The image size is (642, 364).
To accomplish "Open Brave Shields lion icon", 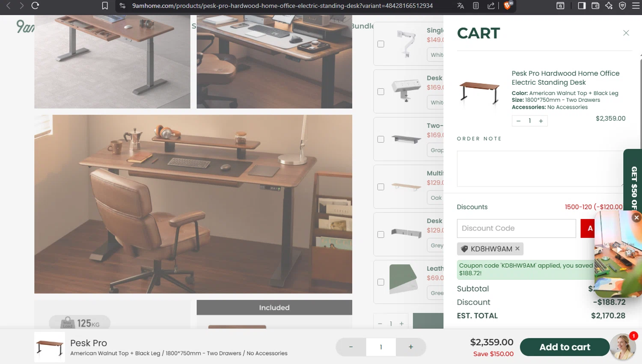I will 507,6.
